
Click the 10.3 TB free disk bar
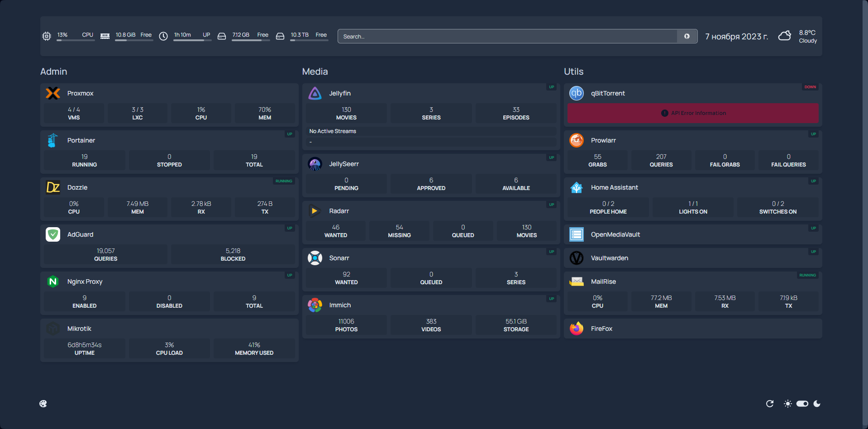309,40
